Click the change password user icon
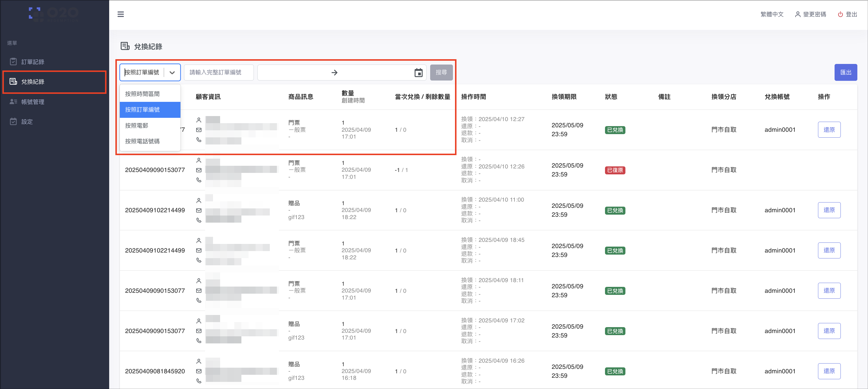 [798, 14]
